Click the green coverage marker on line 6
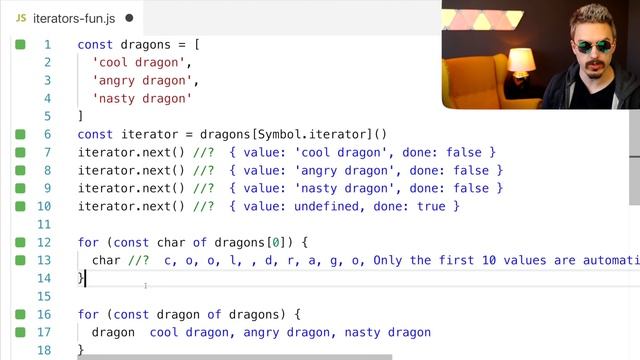640x360 pixels. 20,134
